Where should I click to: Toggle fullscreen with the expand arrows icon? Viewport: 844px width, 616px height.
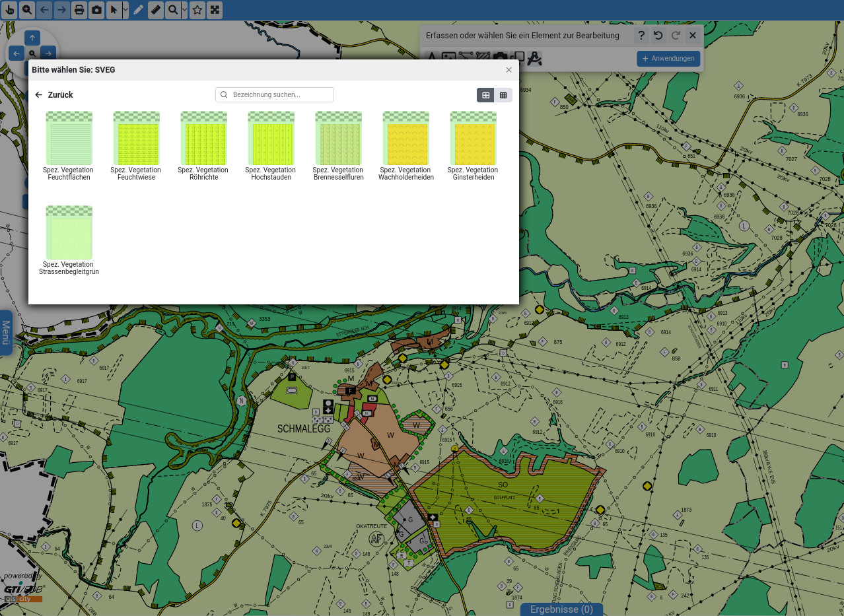(215, 10)
